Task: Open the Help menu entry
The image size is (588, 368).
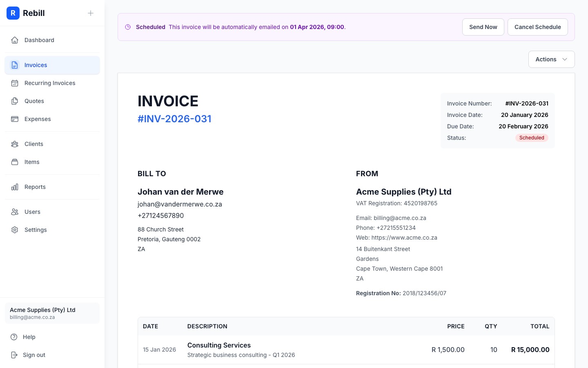Action: click(29, 337)
